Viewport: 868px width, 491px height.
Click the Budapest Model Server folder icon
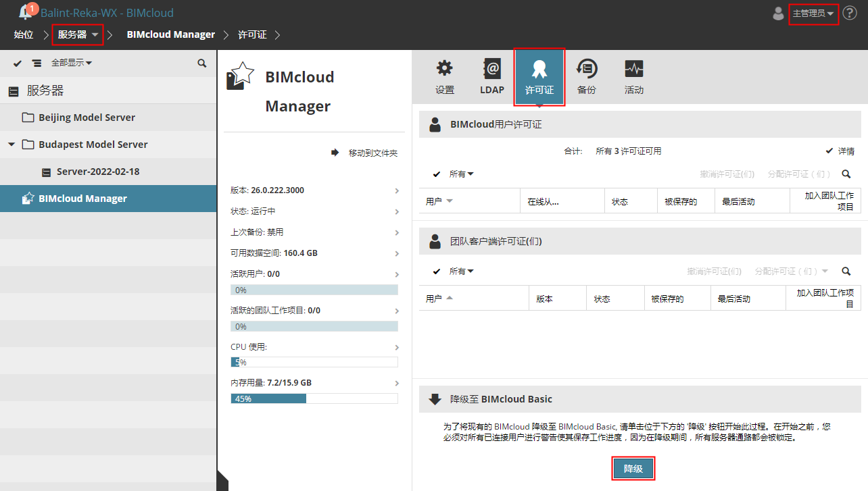pyautogui.click(x=28, y=145)
